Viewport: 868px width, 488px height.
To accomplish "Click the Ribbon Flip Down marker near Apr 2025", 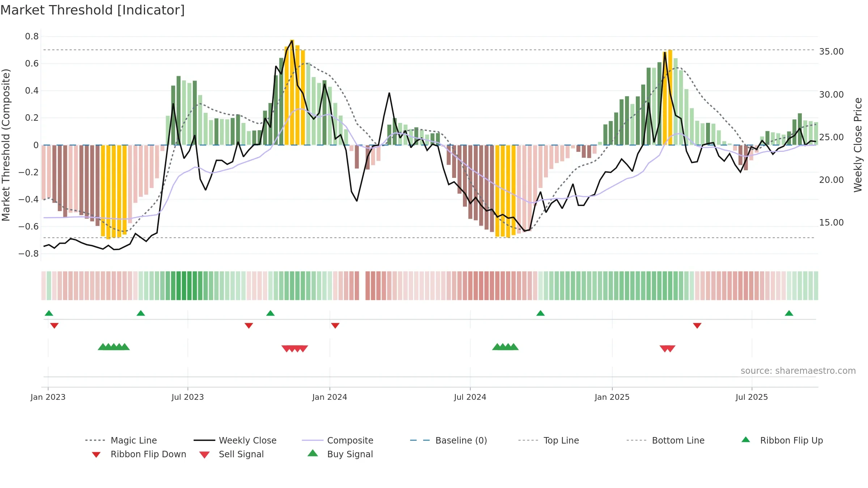I will coord(697,326).
